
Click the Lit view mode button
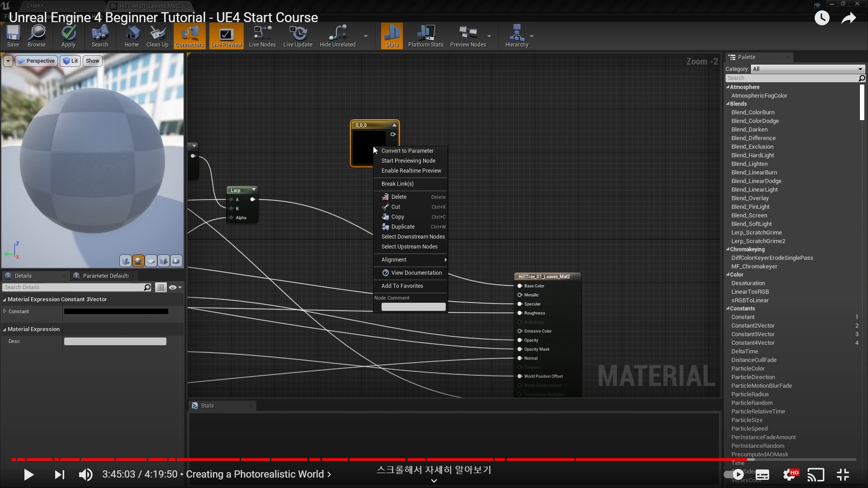coord(71,61)
